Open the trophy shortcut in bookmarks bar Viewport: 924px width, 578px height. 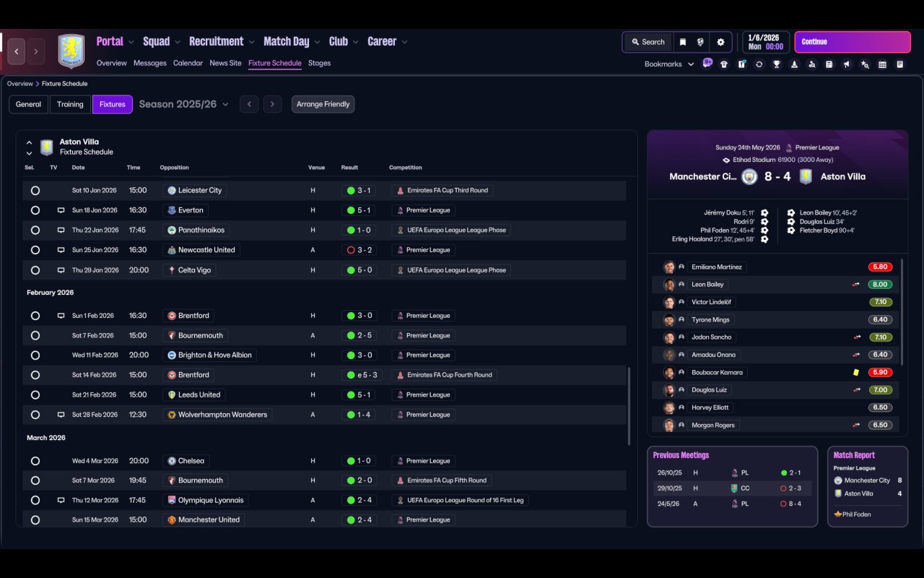click(777, 64)
